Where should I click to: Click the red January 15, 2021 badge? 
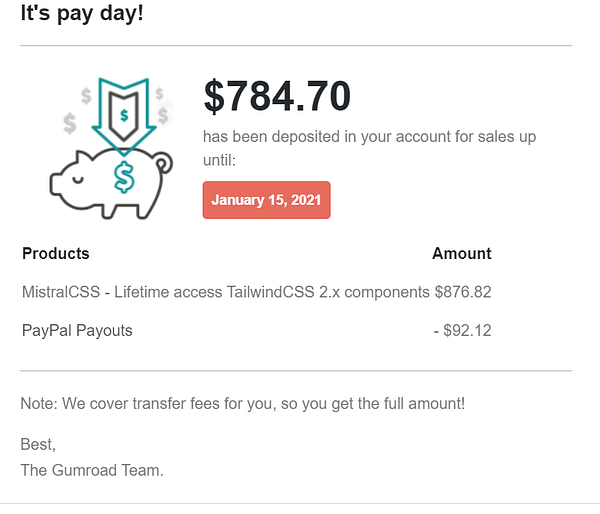click(x=266, y=200)
